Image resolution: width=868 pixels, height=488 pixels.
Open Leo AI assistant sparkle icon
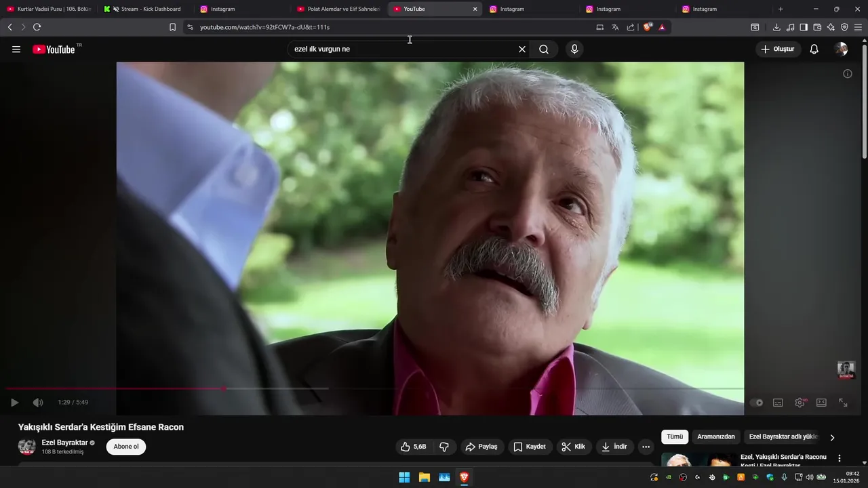tap(831, 27)
